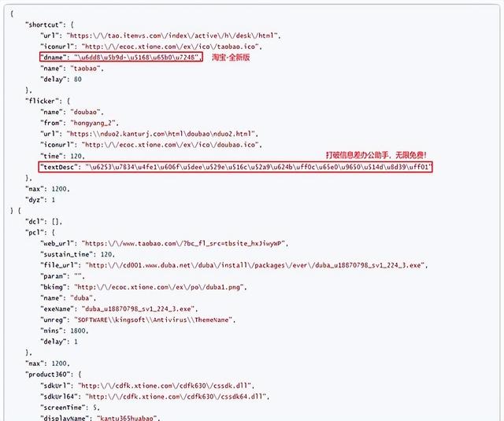Click the "name": "taobao" line
Screen dimensions: 504x421
click(x=72, y=68)
